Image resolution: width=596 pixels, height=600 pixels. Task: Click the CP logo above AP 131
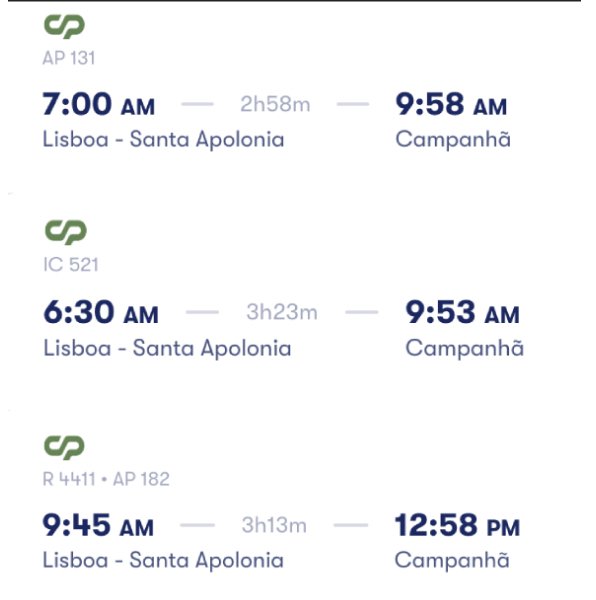point(64,26)
